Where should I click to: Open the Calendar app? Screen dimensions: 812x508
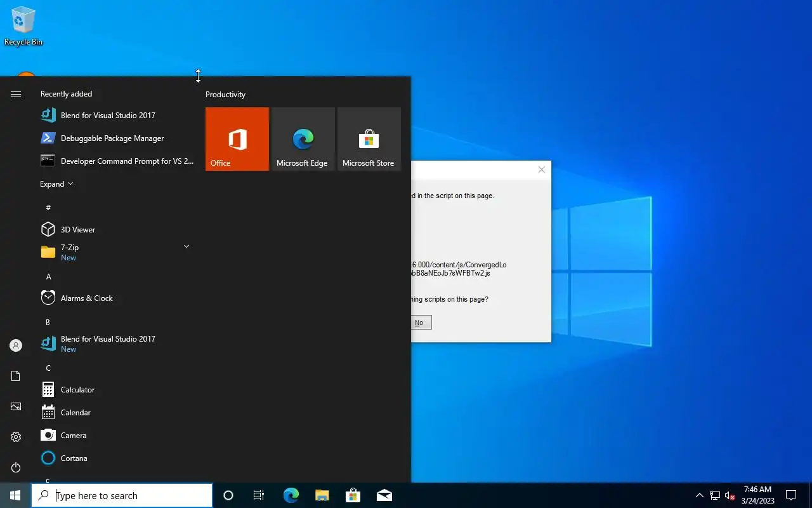click(118, 413)
